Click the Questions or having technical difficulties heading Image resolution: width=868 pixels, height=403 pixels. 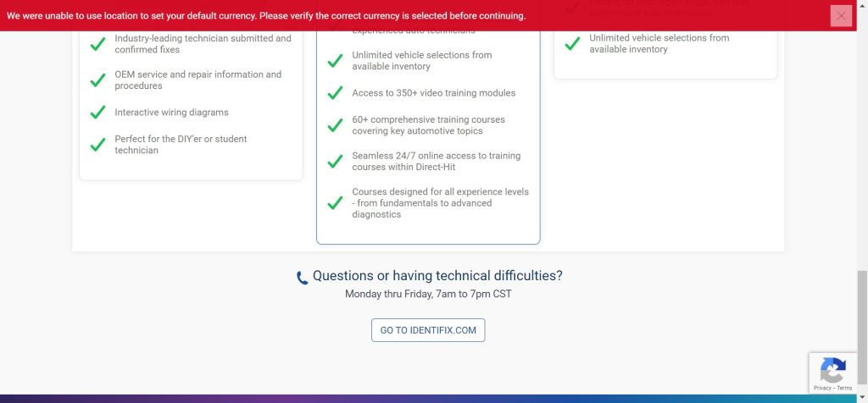point(437,275)
